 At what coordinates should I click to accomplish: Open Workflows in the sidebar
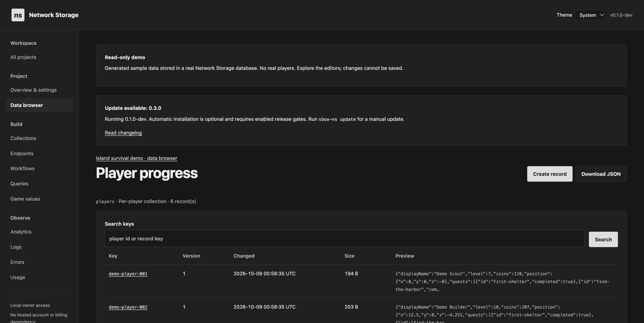click(22, 169)
